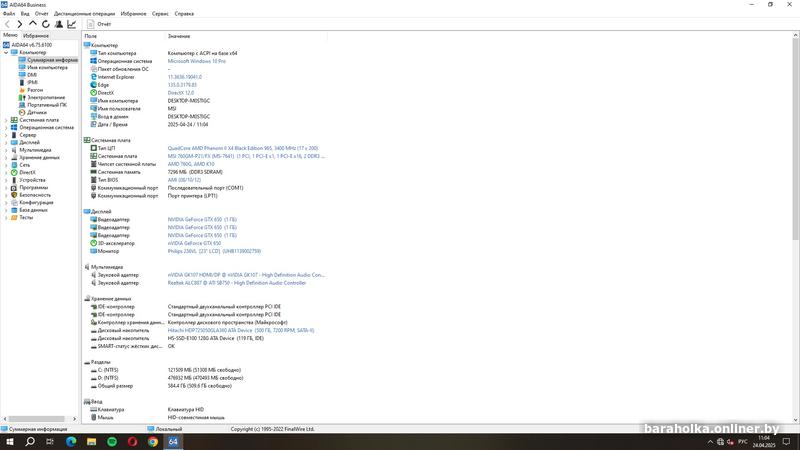The width and height of the screenshot is (800, 450).
Task: Go back with the toolbar Back arrow
Action: pos(7,24)
